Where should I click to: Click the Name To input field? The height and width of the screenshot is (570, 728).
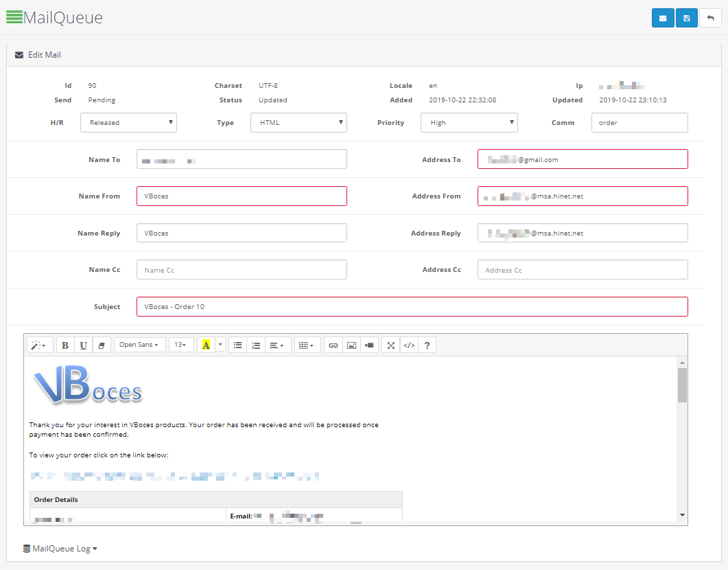tap(242, 159)
